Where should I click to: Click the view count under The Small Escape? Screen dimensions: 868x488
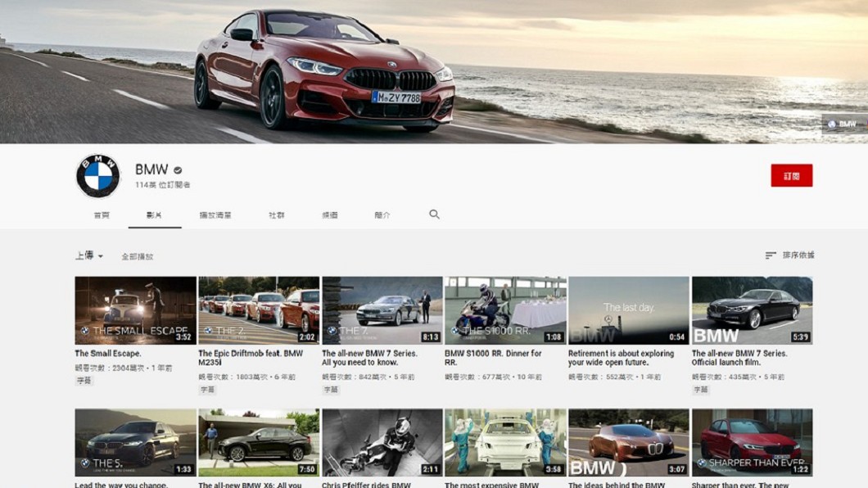click(x=110, y=368)
